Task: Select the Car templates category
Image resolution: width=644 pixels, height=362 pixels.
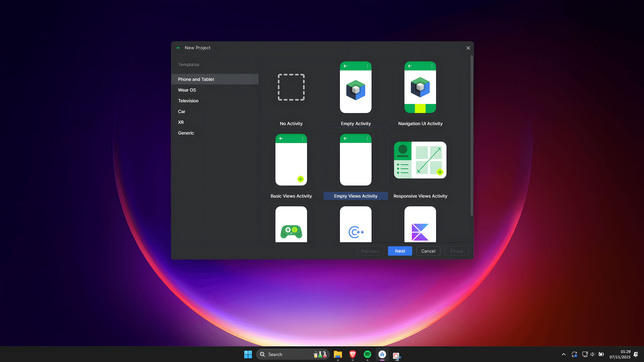Action: (181, 111)
